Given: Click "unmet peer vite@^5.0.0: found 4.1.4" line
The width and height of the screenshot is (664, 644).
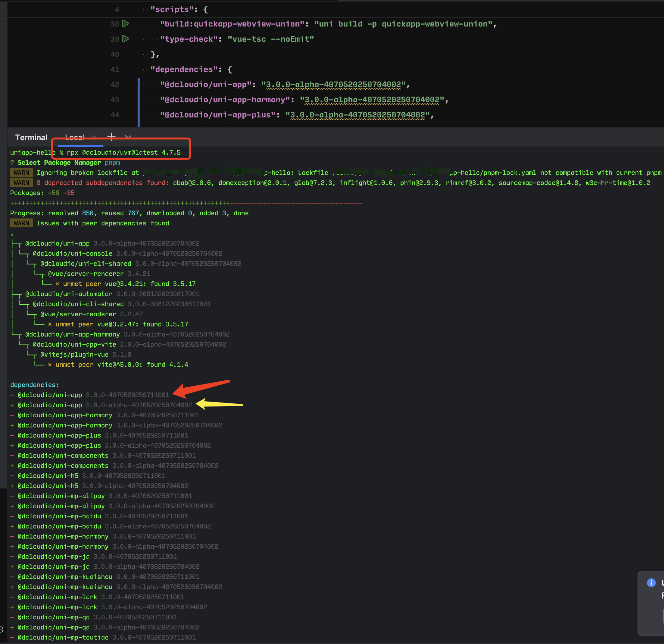Looking at the screenshot, I should pyautogui.click(x=118, y=365).
